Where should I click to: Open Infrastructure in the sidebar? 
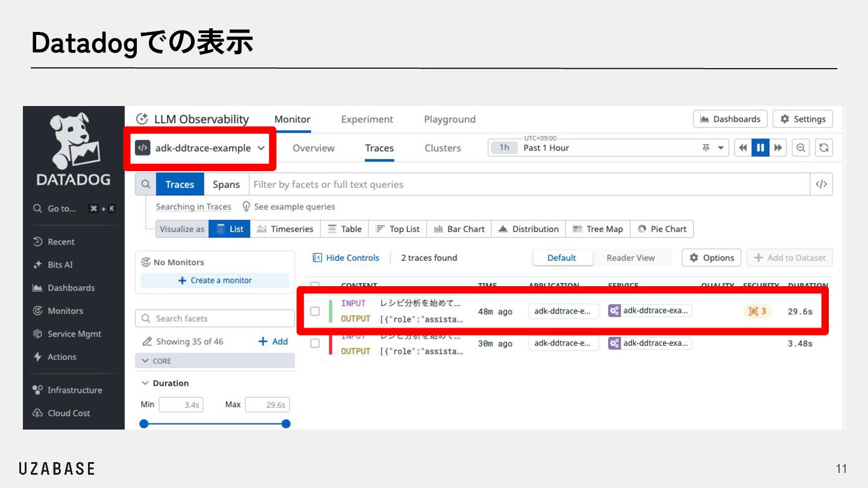(x=68, y=390)
